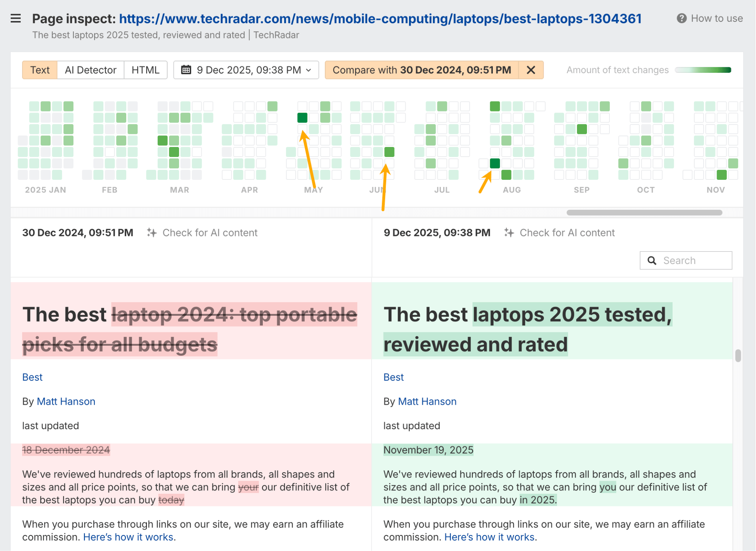The width and height of the screenshot is (756, 551).
Task: Switch to AI Detector mode
Action: coord(90,70)
